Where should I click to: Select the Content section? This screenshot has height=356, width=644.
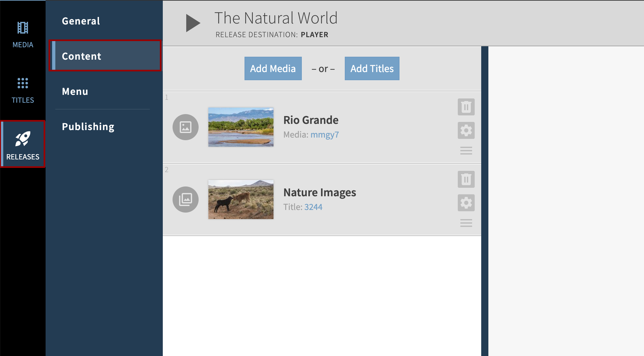tap(81, 56)
